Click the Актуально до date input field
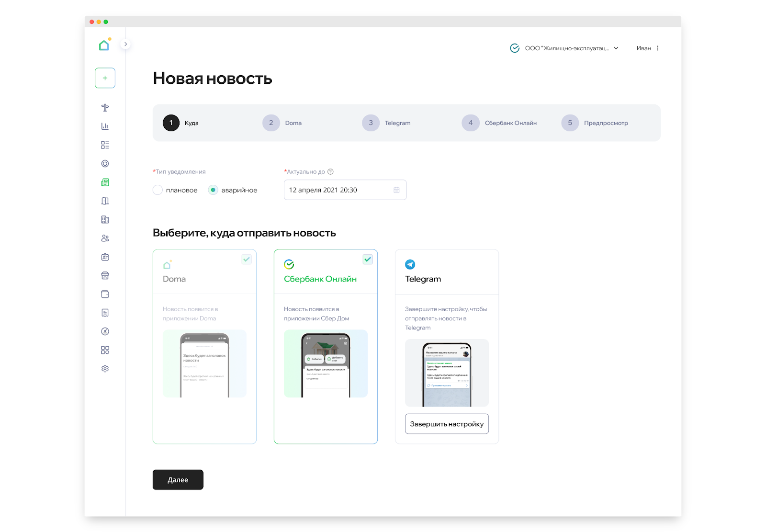Viewport: 766px width, 532px height. 345,190
